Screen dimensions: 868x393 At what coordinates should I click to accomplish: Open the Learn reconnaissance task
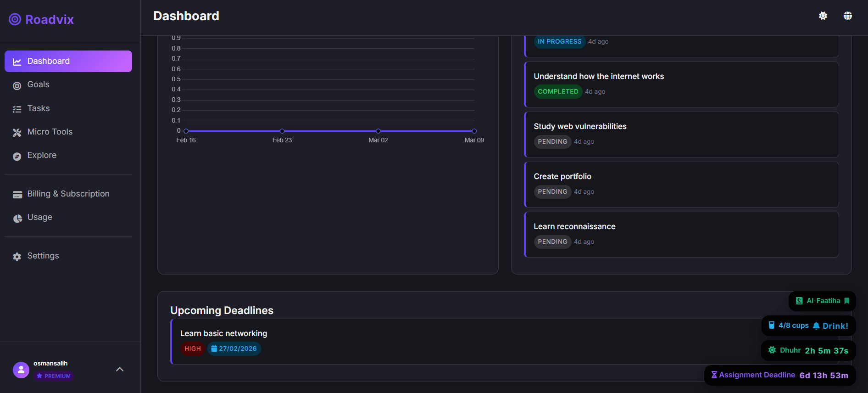click(681, 235)
